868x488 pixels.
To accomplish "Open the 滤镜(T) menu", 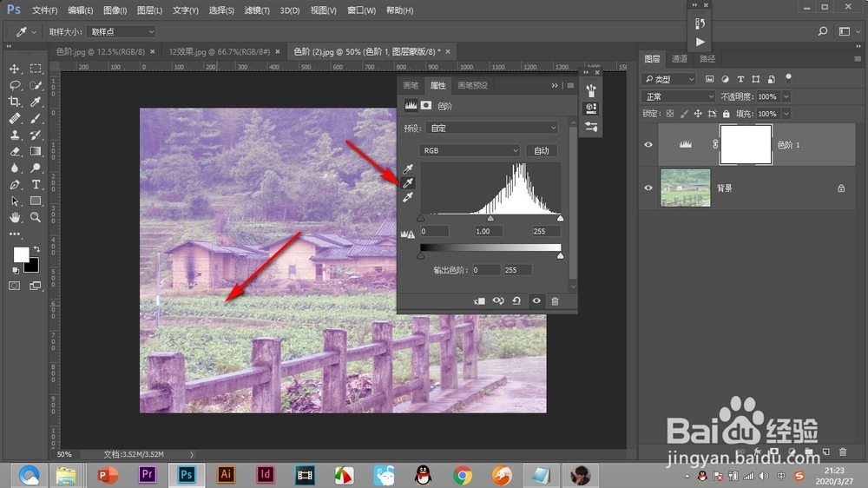I will (x=257, y=10).
